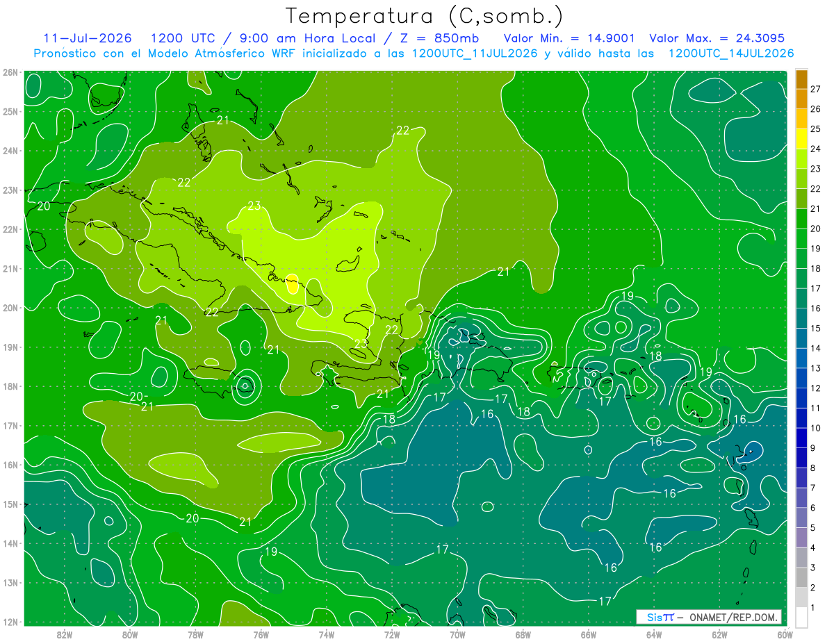Click the longitude label "74W"
Viewport: 834px width, 644px height.
tap(326, 634)
